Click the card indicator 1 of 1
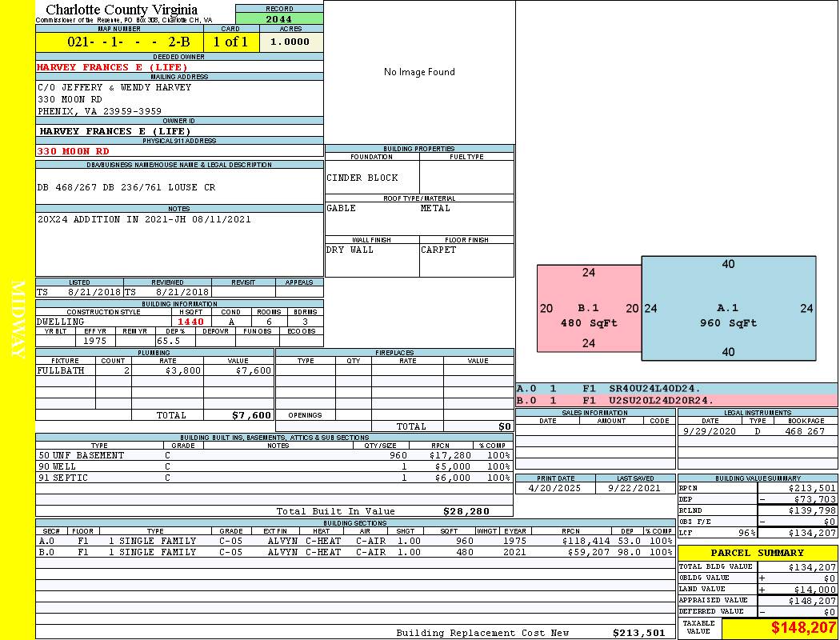This screenshot has width=840, height=640. tap(230, 42)
